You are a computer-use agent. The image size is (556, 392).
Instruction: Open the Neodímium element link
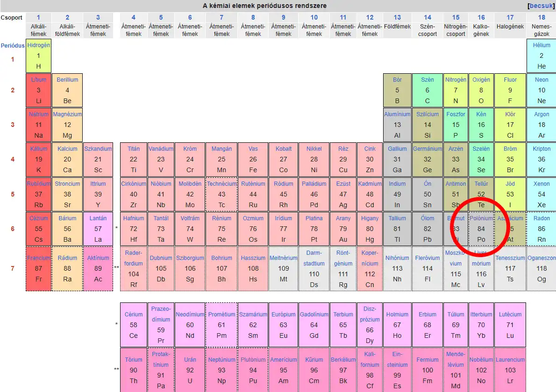pyautogui.click(x=190, y=314)
